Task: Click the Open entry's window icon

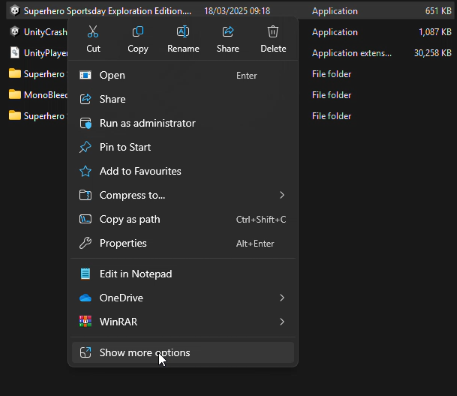Action: [85, 75]
